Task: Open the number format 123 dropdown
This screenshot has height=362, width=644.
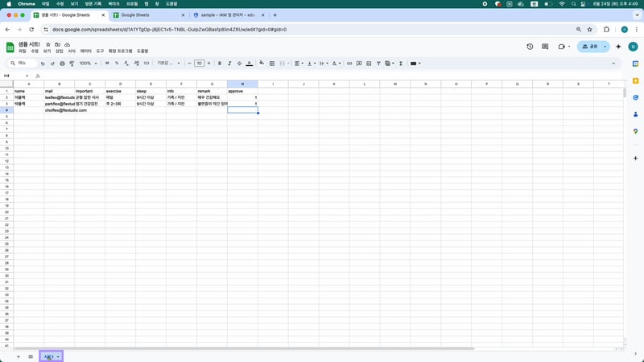Action: pyautogui.click(x=147, y=64)
